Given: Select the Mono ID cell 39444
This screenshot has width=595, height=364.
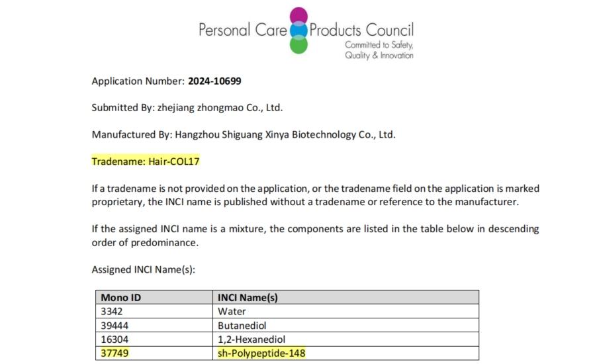Looking at the screenshot, I should [x=114, y=325].
